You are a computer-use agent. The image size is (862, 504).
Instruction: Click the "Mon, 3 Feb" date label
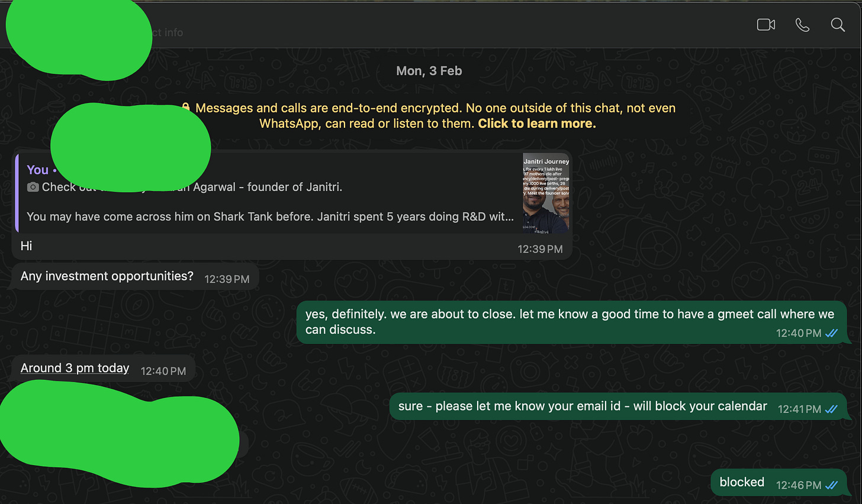(x=429, y=71)
